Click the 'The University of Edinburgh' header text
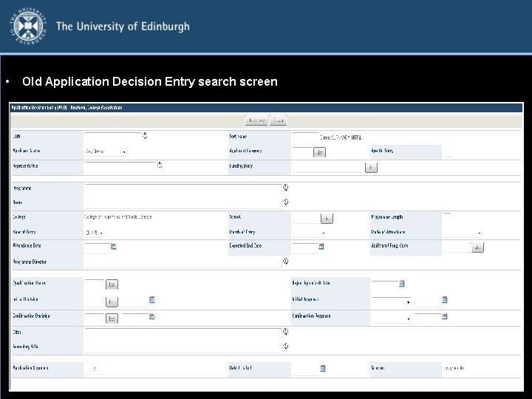 (x=123, y=27)
